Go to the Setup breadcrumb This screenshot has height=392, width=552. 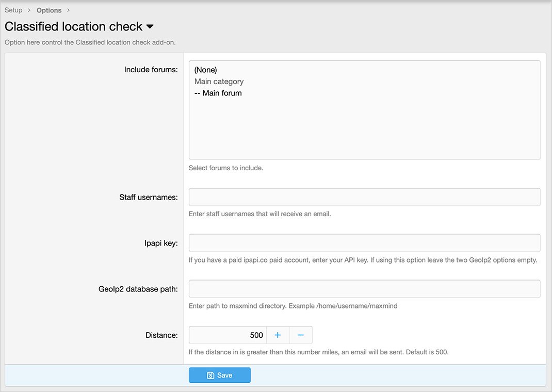coord(13,10)
